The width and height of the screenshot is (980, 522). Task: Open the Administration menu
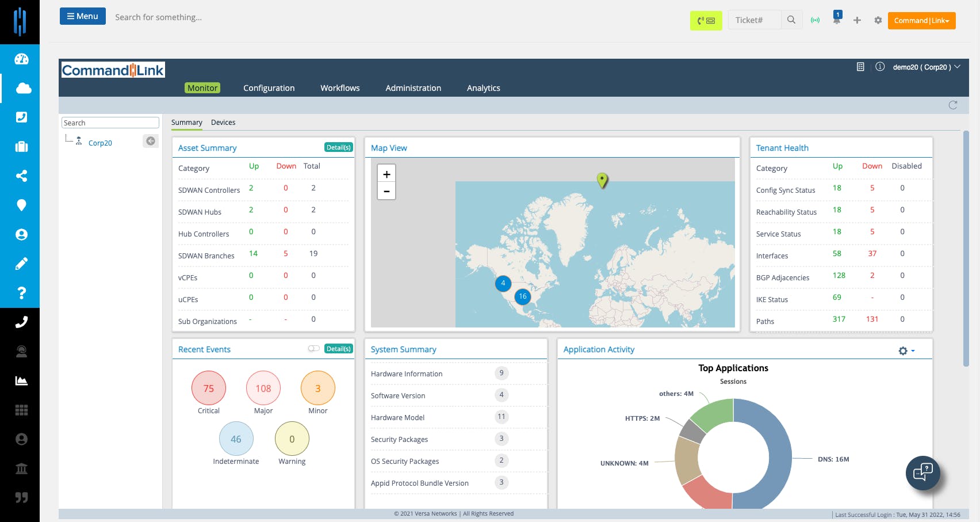pyautogui.click(x=413, y=88)
